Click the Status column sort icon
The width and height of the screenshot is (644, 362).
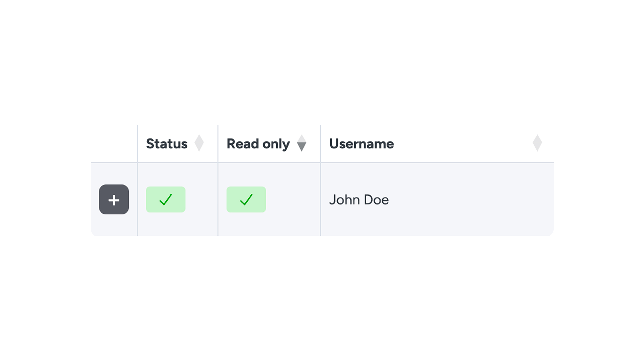[x=199, y=143]
